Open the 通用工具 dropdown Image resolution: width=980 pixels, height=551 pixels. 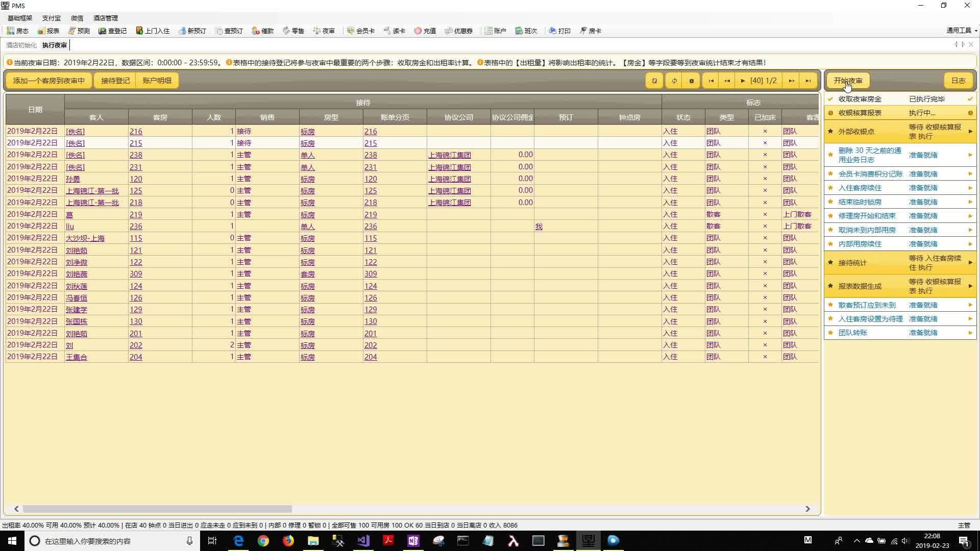tap(962, 31)
